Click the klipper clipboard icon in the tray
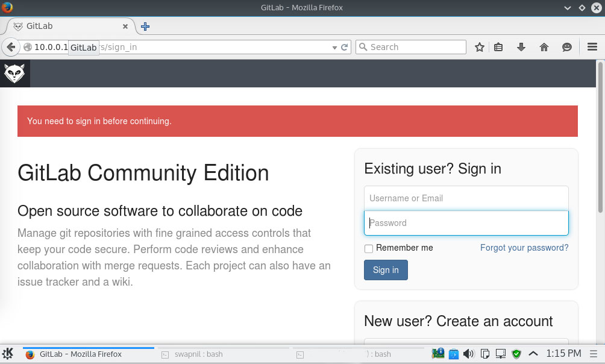 [x=485, y=354]
